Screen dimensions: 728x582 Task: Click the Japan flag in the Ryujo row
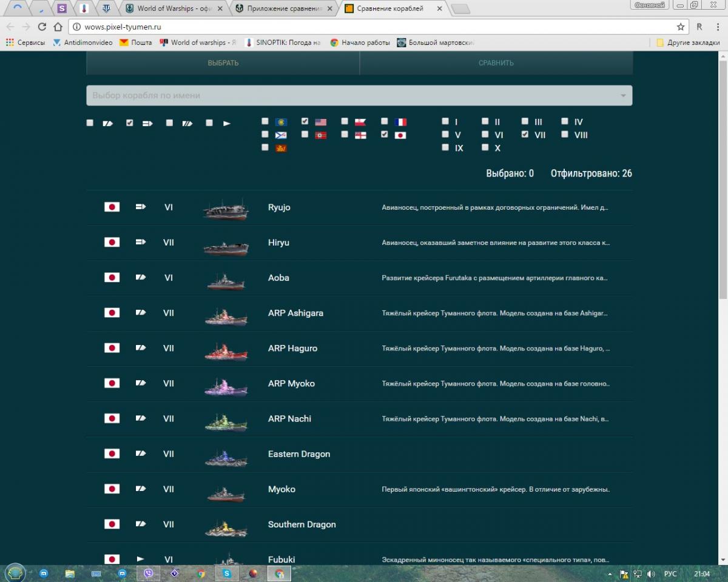(112, 207)
